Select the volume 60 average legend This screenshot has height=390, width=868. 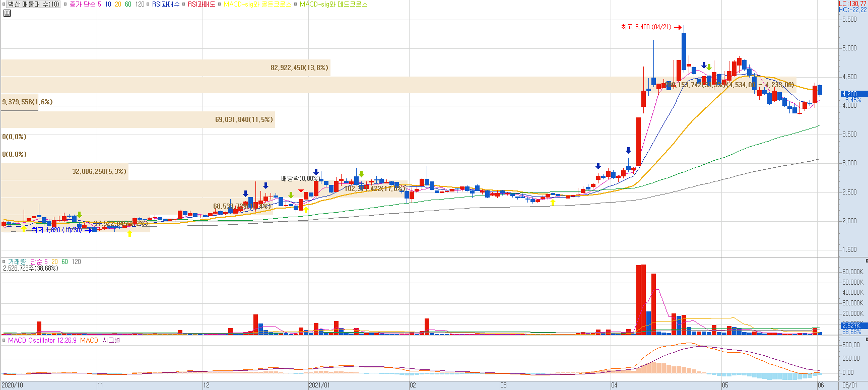point(64,262)
